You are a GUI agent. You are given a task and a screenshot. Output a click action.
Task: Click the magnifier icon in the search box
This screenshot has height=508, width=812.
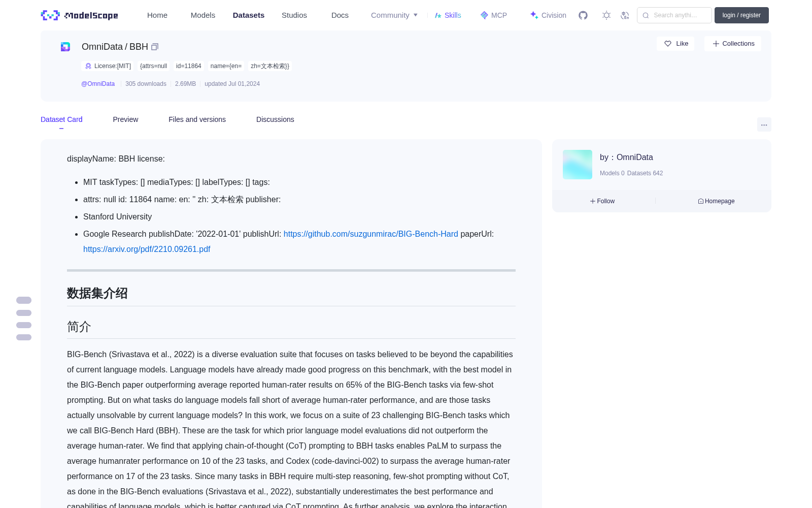646,15
